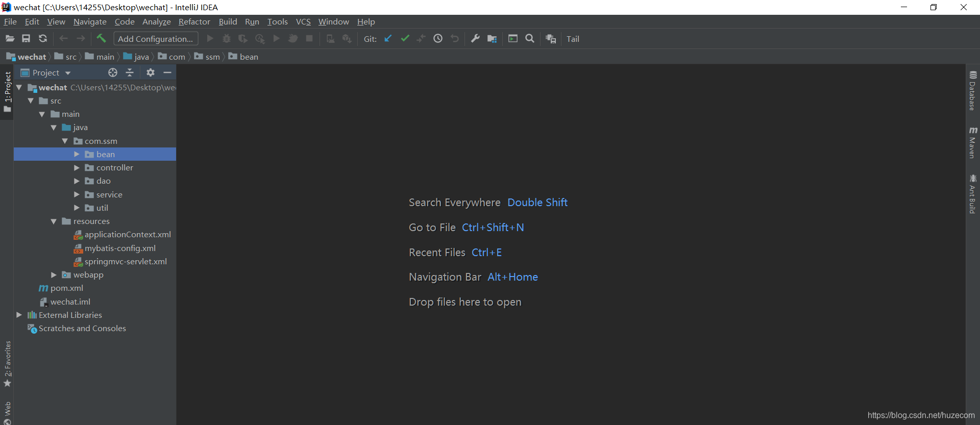The width and height of the screenshot is (980, 425).
Task: Select the service package row
Action: (x=95, y=194)
